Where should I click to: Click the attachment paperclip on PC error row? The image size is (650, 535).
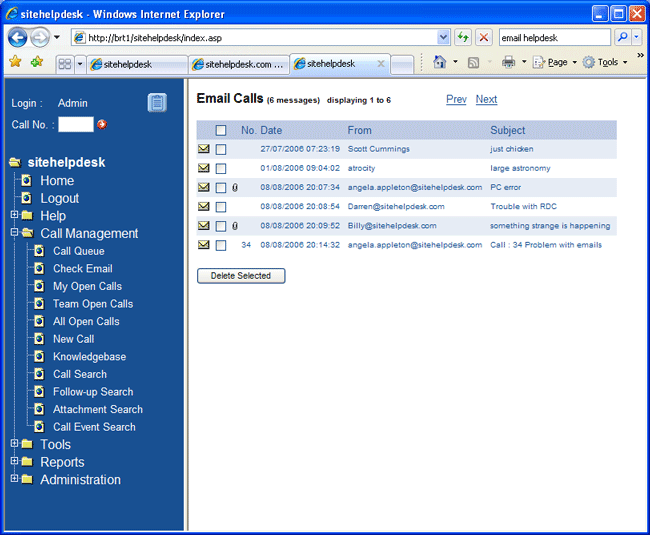235,187
